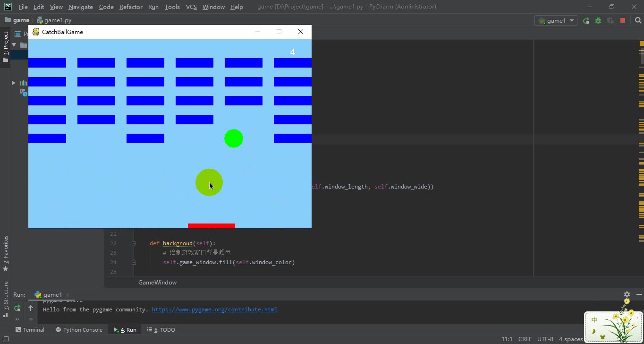
Task: Open the Edit menu
Action: tap(39, 7)
